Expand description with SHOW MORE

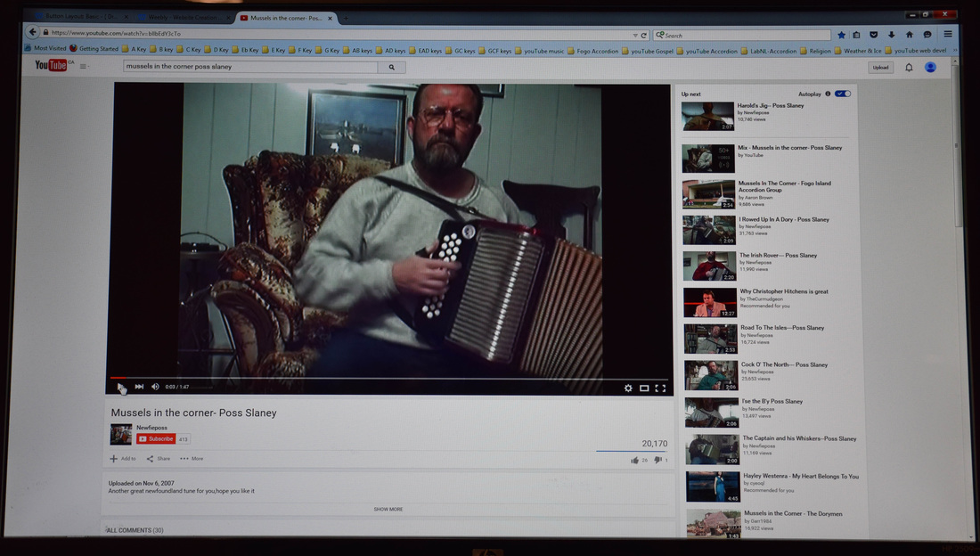(388, 510)
